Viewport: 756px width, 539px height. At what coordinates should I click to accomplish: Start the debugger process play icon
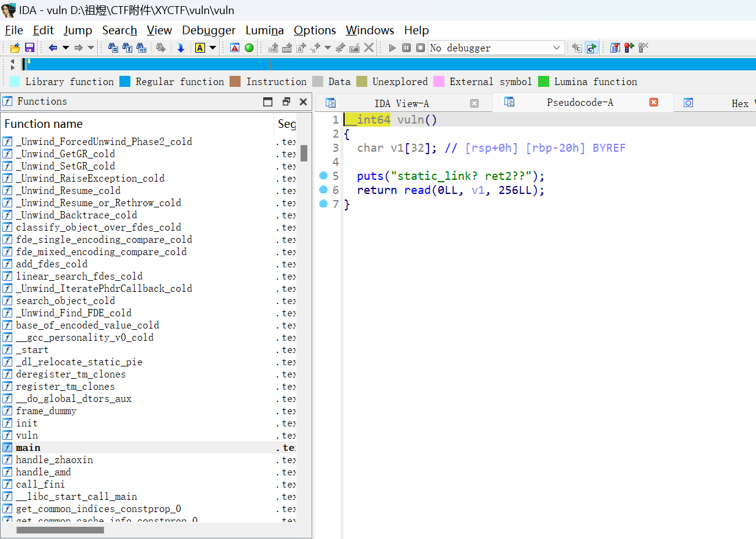(x=392, y=48)
